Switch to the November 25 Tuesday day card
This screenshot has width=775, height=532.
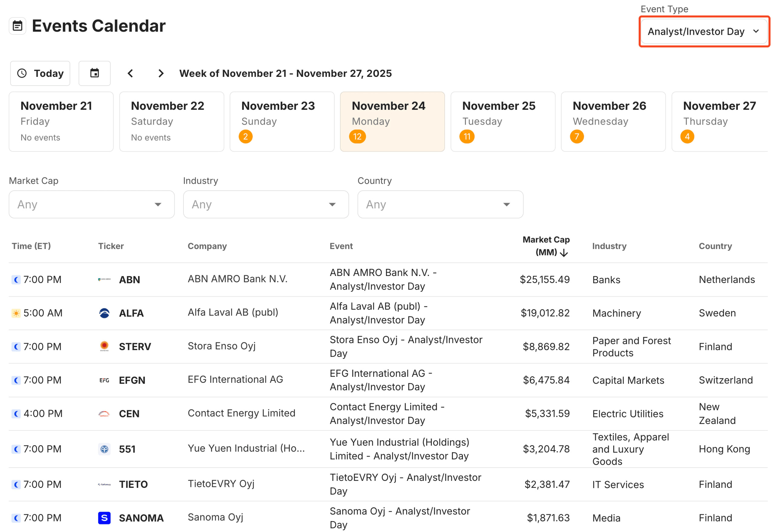pyautogui.click(x=503, y=121)
